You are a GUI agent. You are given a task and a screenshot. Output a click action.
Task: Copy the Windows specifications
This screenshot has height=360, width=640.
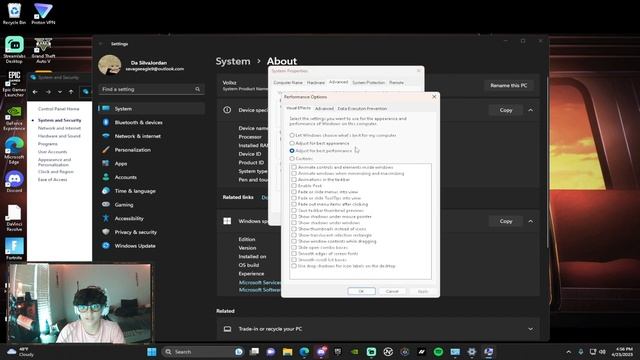click(506, 221)
